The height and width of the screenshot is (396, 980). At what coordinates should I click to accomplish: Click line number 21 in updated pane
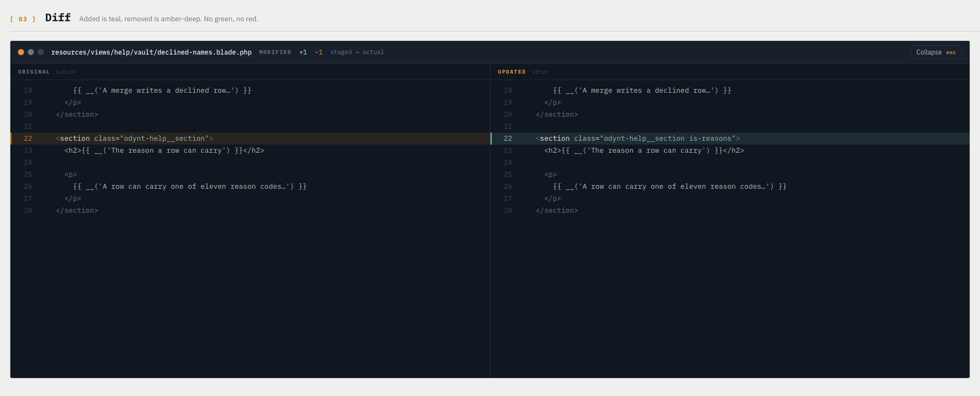point(508,127)
